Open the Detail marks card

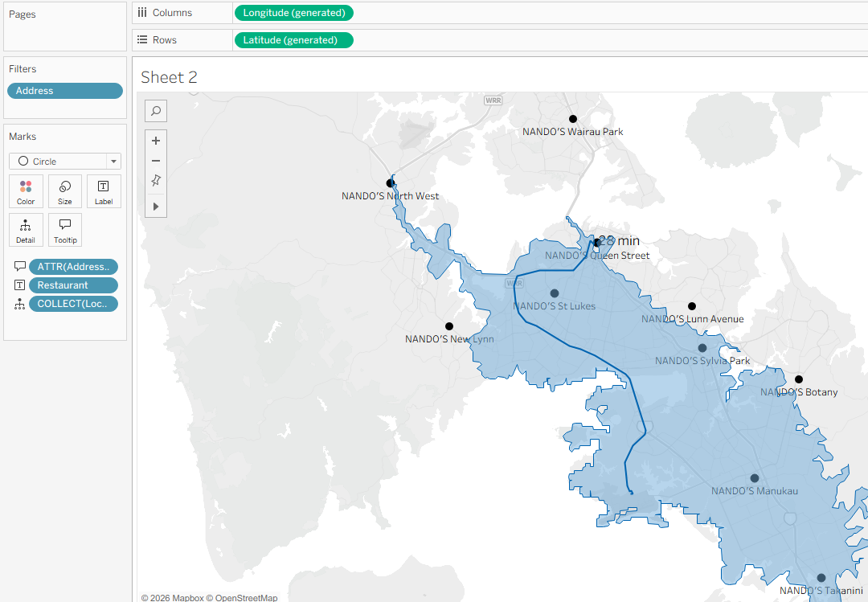coord(26,230)
